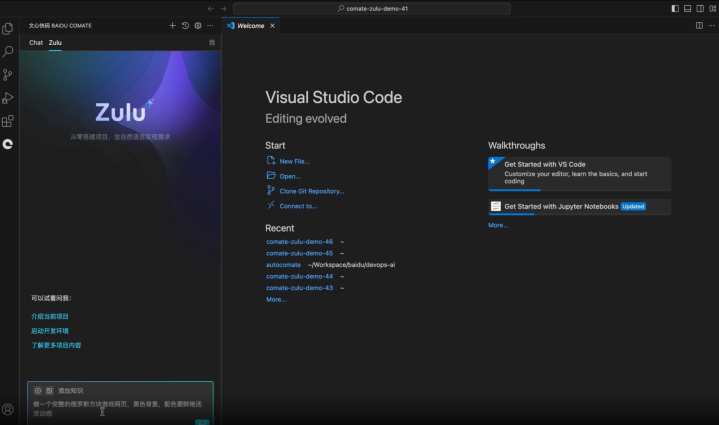Open the Extensions view
This screenshot has height=425, width=719.
(x=8, y=121)
